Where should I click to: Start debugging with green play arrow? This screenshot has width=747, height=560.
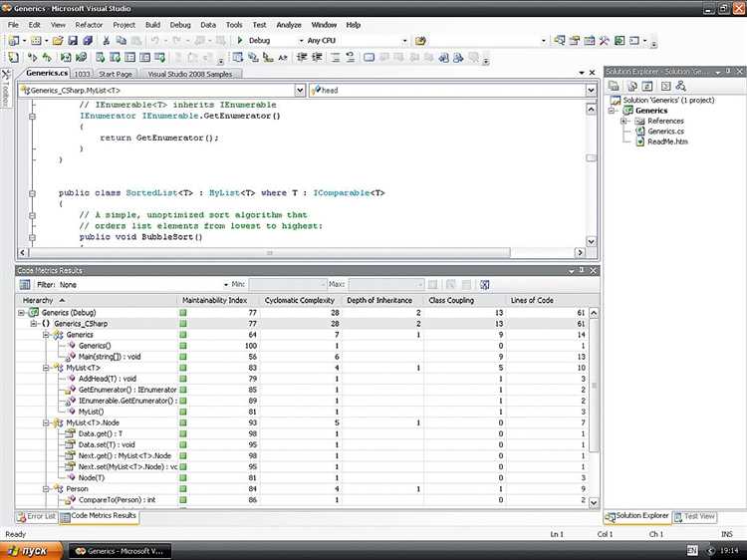click(x=240, y=41)
